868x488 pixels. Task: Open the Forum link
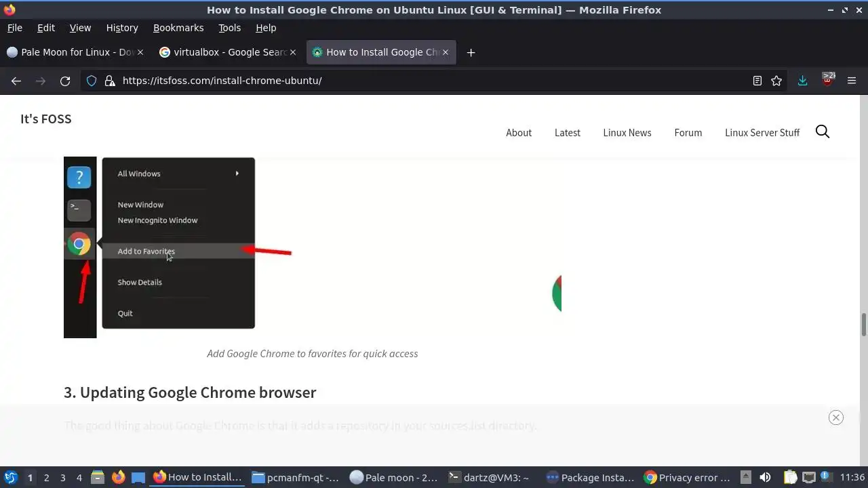[688, 133]
